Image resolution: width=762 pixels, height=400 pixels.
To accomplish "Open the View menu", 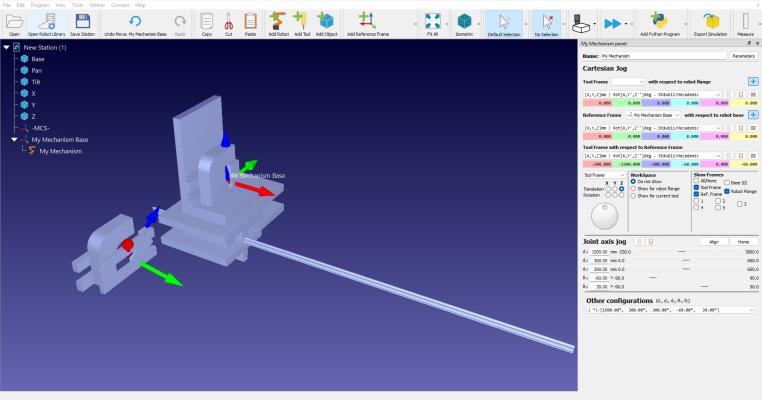I will coord(60,5).
